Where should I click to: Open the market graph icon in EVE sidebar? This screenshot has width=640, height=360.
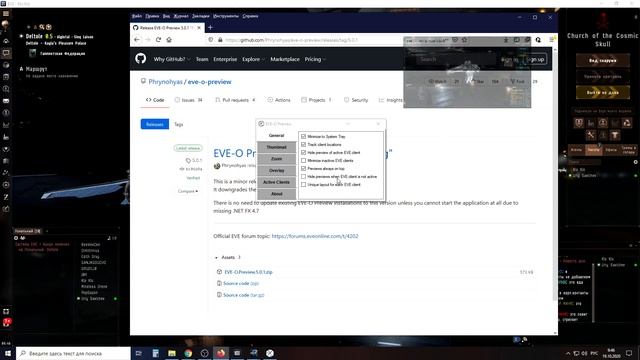pyautogui.click(x=6, y=125)
